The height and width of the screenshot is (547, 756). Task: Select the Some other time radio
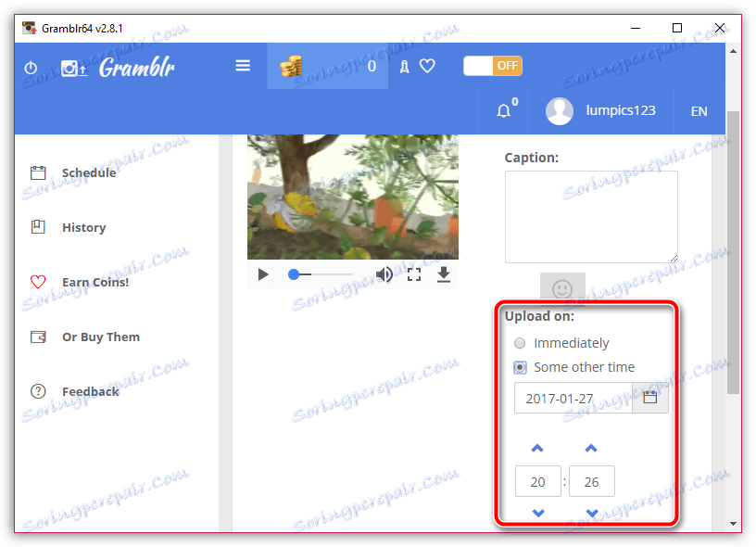520,367
